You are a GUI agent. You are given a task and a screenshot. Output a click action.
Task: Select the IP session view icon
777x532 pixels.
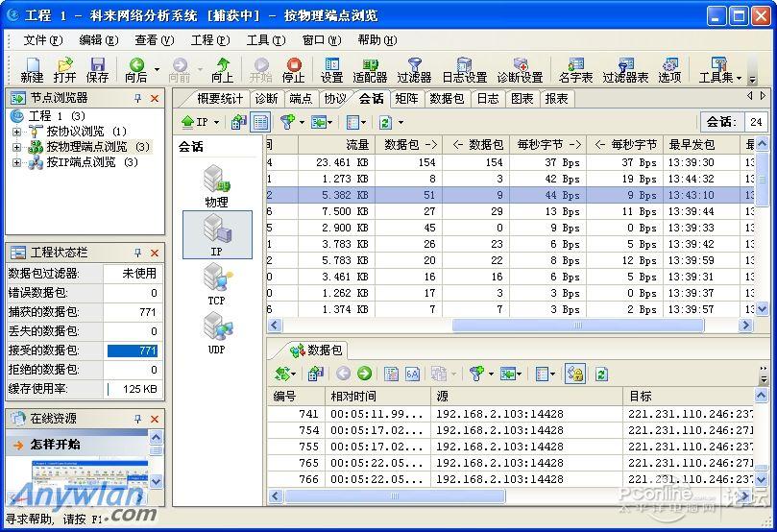point(217,235)
